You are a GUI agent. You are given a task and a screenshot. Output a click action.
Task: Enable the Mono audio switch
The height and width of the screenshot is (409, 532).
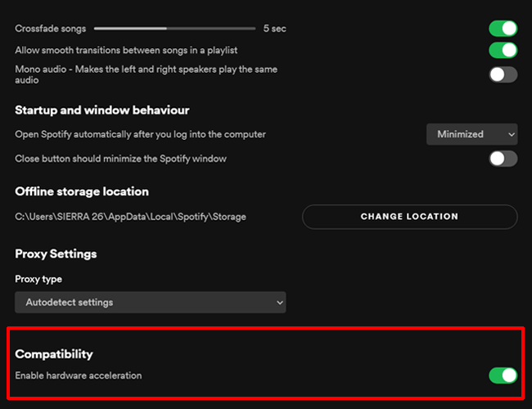coord(503,75)
